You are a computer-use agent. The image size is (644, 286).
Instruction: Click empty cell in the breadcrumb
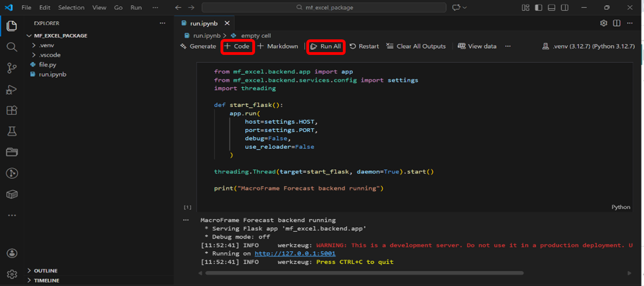pyautogui.click(x=256, y=35)
